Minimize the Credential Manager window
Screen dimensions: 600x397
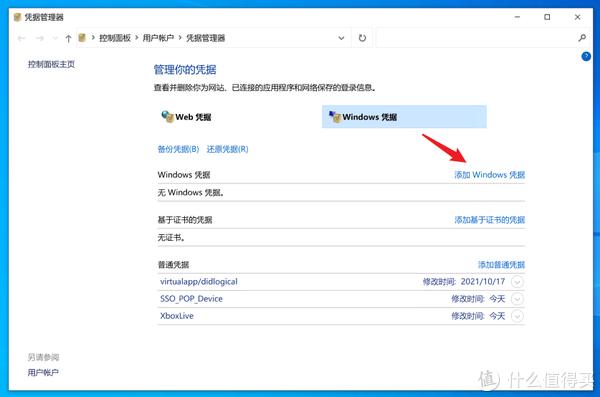coord(517,17)
